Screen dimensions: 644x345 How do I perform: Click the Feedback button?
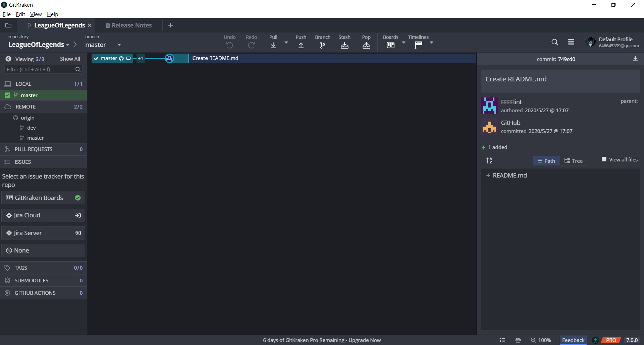573,340
